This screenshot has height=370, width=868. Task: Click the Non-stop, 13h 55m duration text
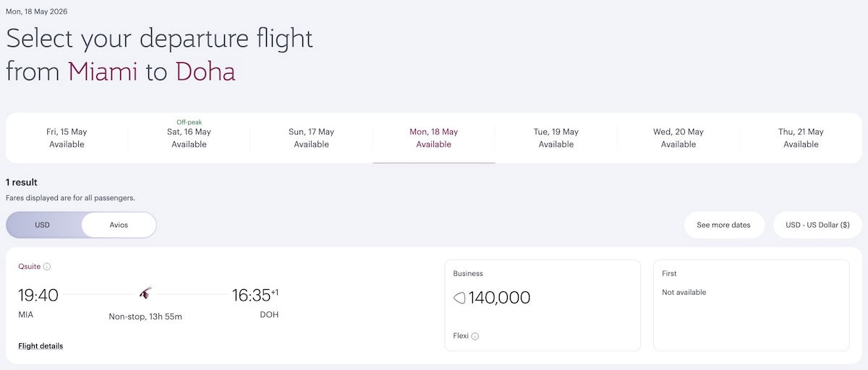145,317
